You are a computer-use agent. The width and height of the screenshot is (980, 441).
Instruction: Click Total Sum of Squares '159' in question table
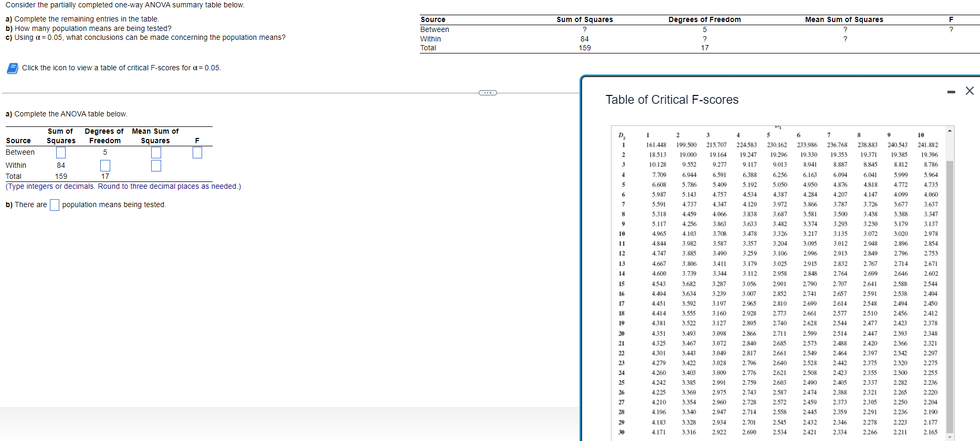[585, 48]
